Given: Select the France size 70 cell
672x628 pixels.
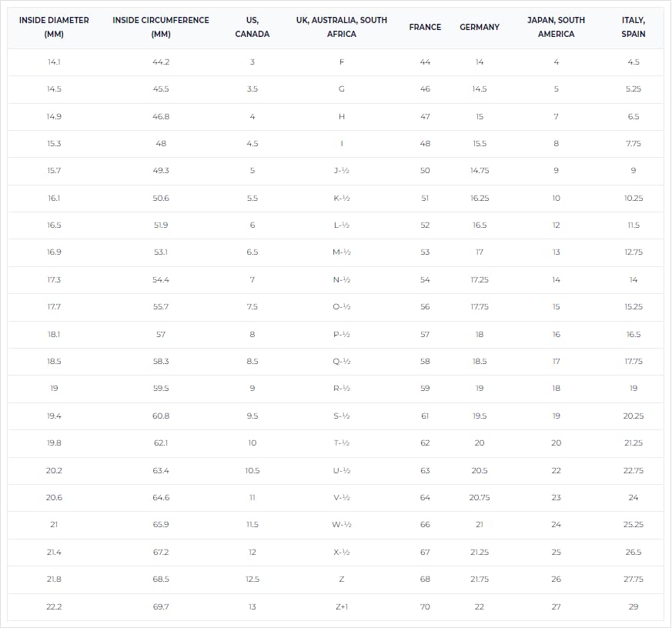Looking at the screenshot, I should [x=425, y=606].
